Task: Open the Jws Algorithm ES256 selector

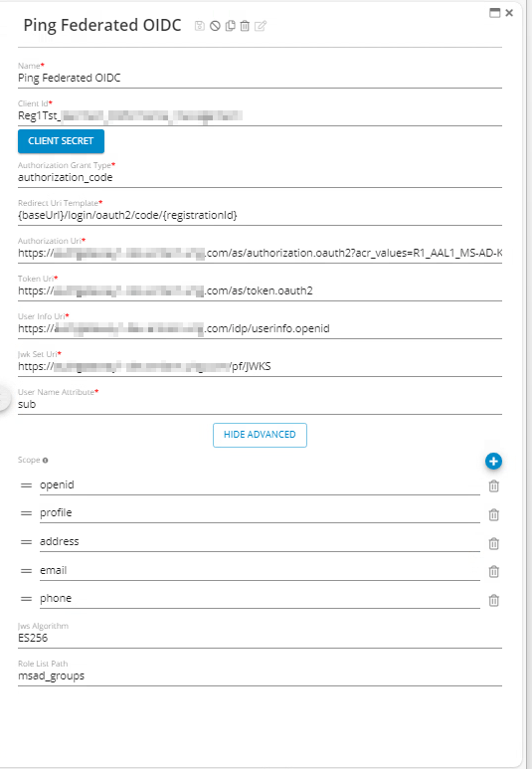Action: [x=260, y=638]
